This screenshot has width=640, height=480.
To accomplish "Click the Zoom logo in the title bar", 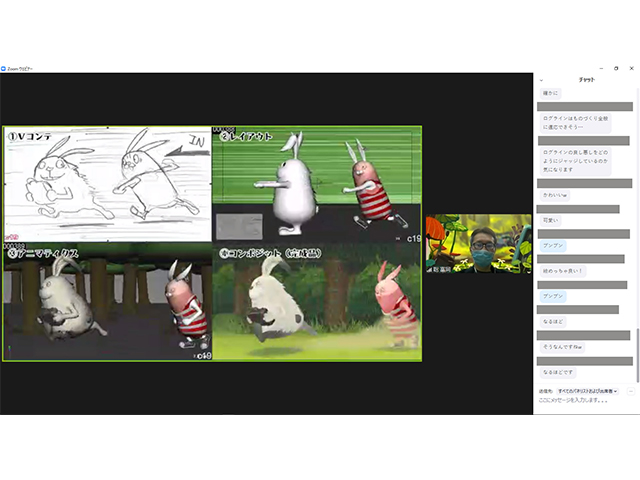I will 3,69.
